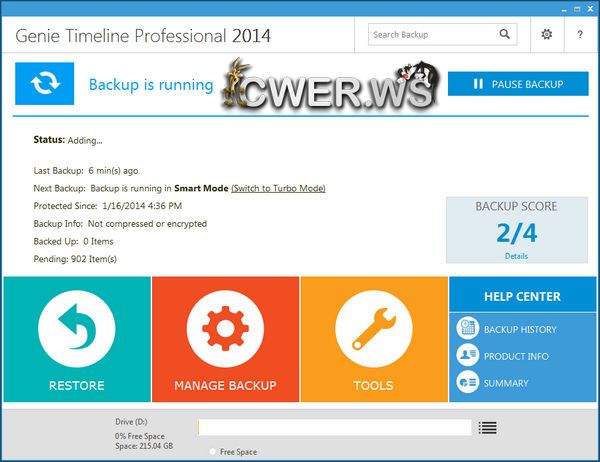Image resolution: width=600 pixels, height=462 pixels.
Task: Click the Tools wrench icon
Action: 374,329
